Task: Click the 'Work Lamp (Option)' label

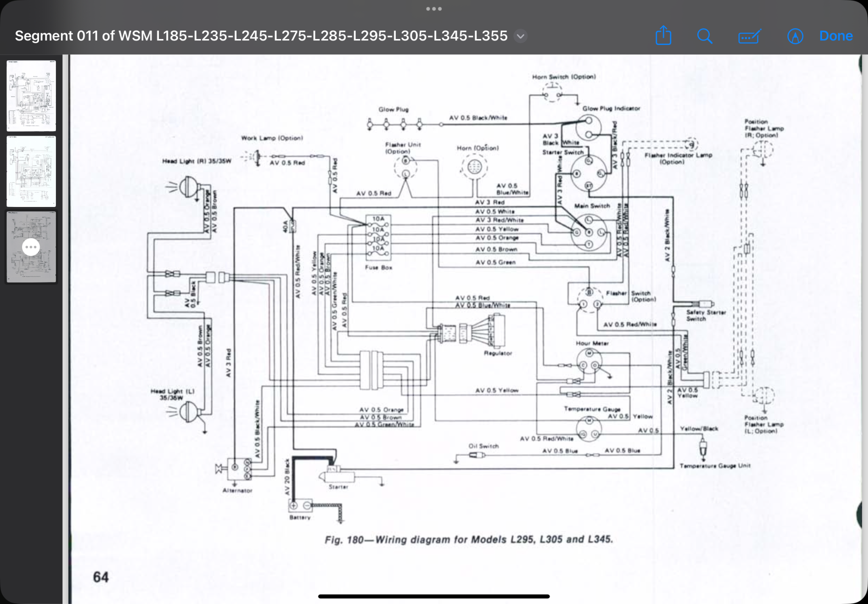Action: pos(272,138)
